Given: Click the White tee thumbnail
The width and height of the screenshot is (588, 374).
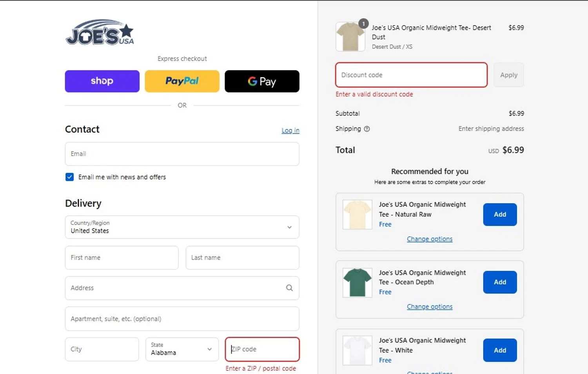Looking at the screenshot, I should (x=357, y=350).
